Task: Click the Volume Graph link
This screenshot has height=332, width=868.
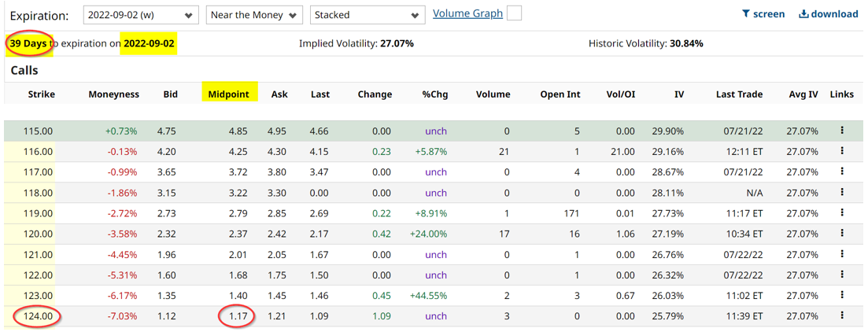Action: [467, 13]
